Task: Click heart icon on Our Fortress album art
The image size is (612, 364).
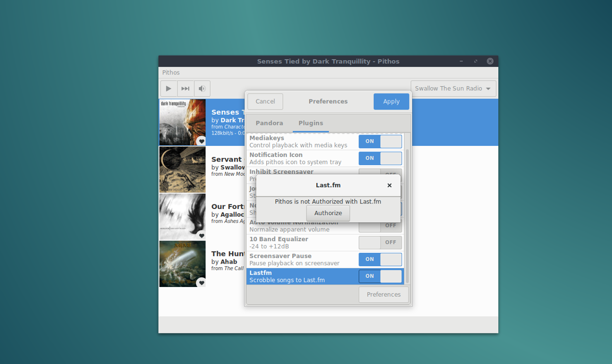Action: 201,236
